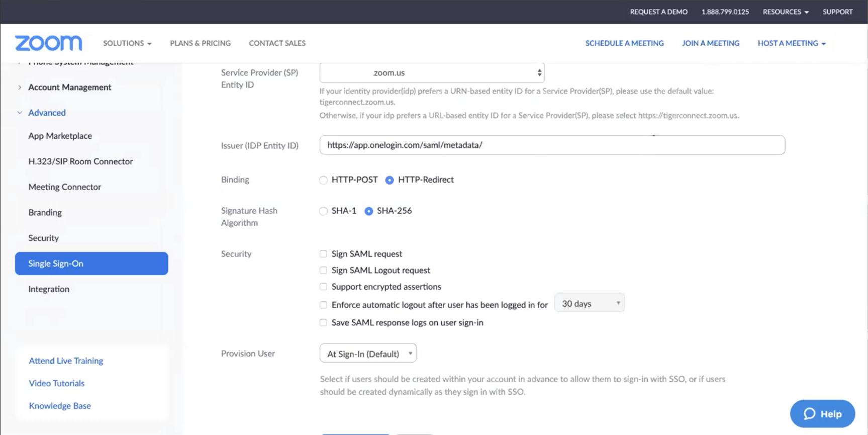Viewport: 868px width, 435px height.
Task: Open the 30 days logout duration dropdown
Action: pyautogui.click(x=590, y=303)
